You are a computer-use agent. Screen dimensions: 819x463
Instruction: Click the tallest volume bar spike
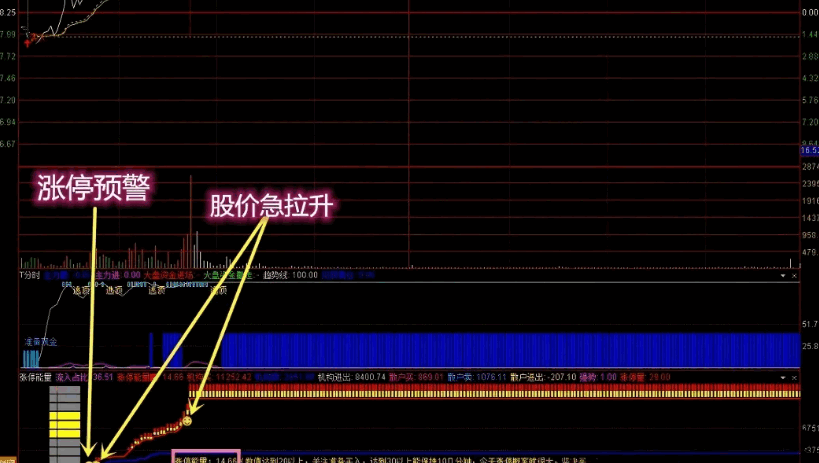(x=191, y=222)
